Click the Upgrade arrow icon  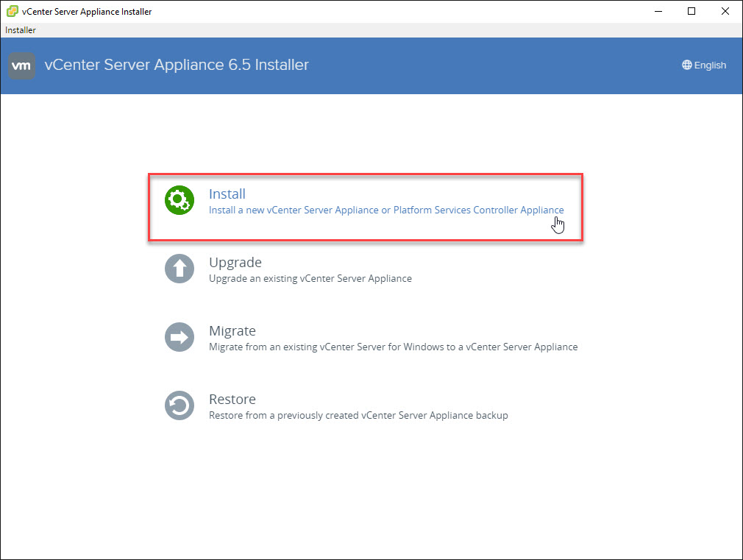pos(179,269)
